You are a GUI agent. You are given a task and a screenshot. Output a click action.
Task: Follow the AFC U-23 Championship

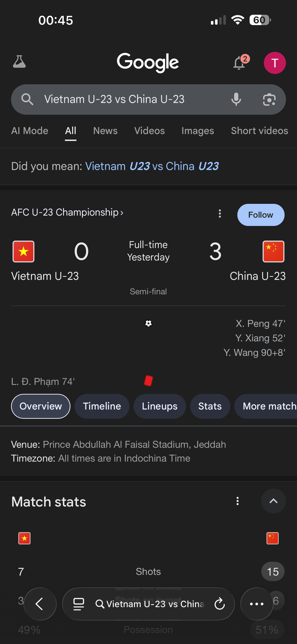(260, 215)
